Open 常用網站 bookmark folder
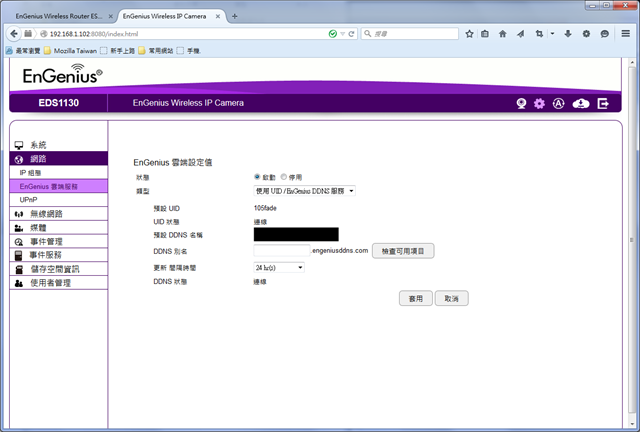Screen dimensions: 640x432 tap(156, 51)
